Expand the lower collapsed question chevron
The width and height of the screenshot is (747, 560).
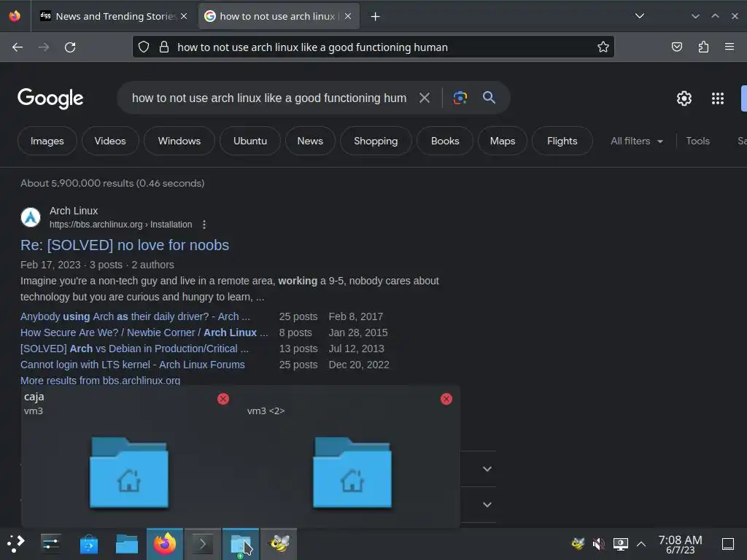tap(487, 505)
